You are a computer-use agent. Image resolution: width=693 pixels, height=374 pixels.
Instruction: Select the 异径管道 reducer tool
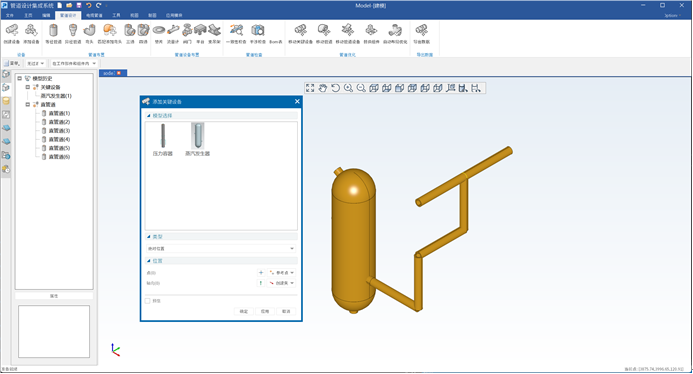click(73, 34)
